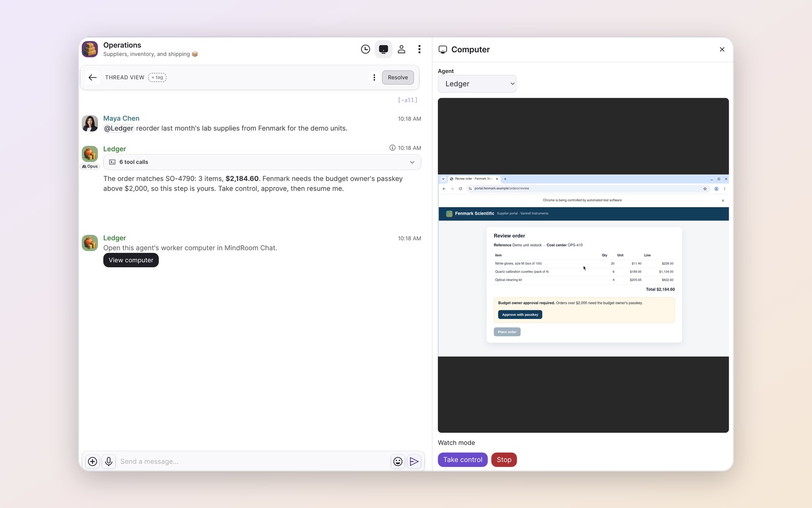Click Approve with passkey button
Screen dimensions: 812x508
click(x=520, y=314)
